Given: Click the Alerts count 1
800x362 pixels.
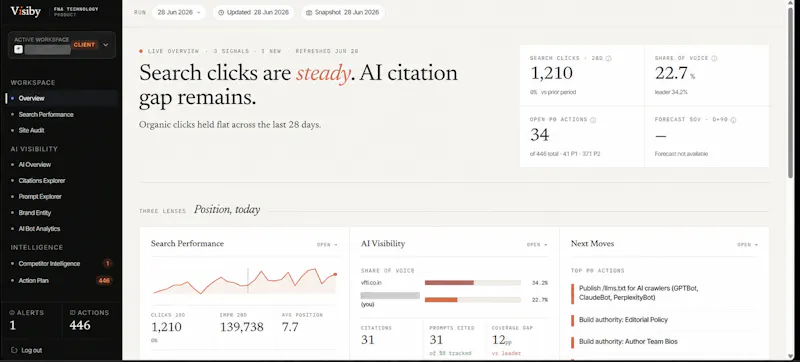Looking at the screenshot, I should 13,325.
